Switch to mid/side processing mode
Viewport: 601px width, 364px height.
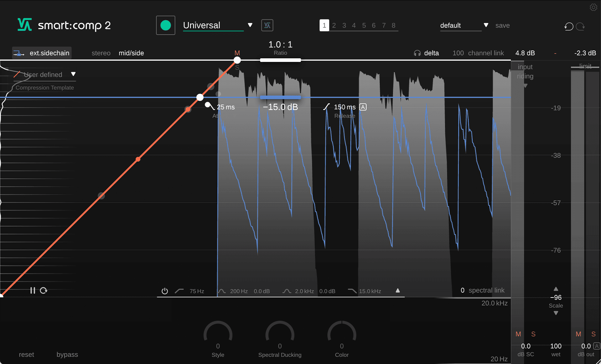131,53
